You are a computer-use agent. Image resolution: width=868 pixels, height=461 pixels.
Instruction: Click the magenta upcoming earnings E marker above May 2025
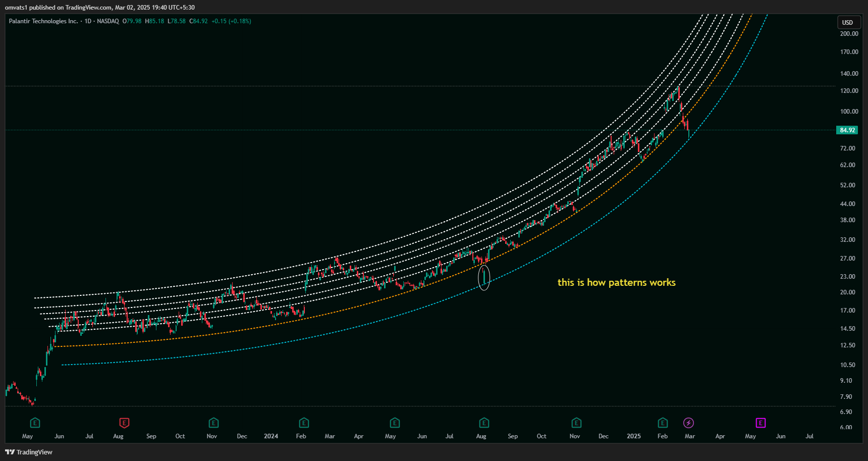[761, 423]
